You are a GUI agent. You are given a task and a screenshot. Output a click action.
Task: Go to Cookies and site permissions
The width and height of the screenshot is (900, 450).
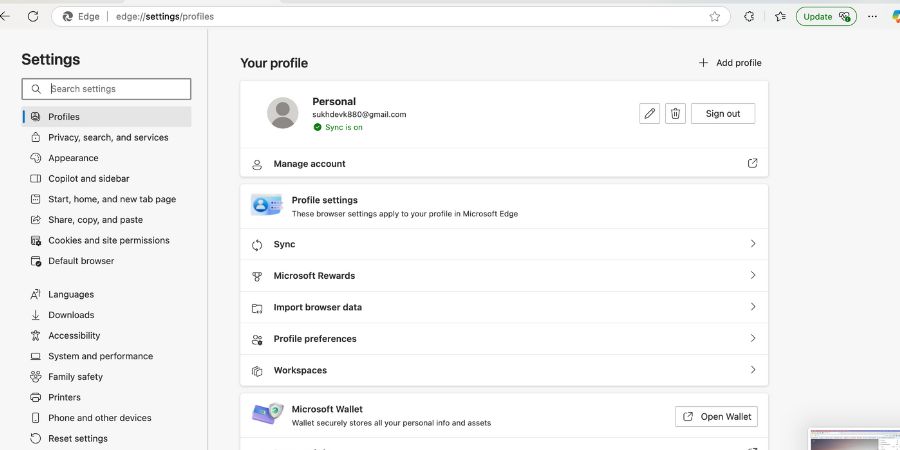108,240
